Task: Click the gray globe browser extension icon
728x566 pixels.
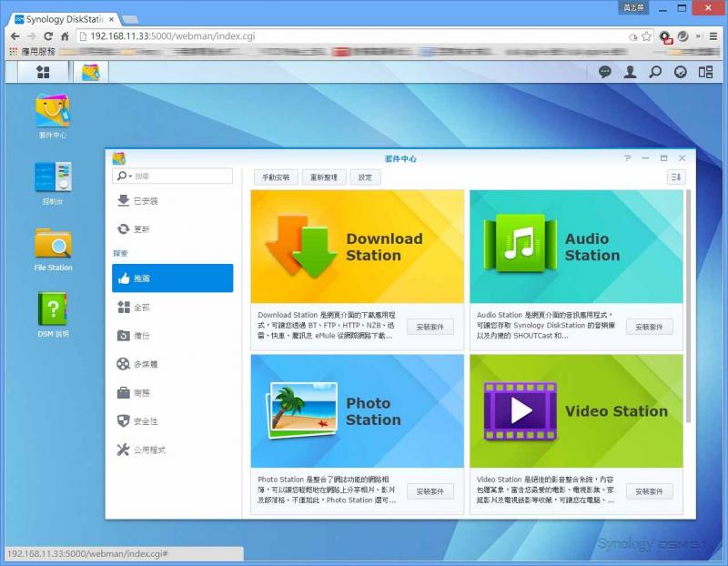Action: tap(683, 35)
